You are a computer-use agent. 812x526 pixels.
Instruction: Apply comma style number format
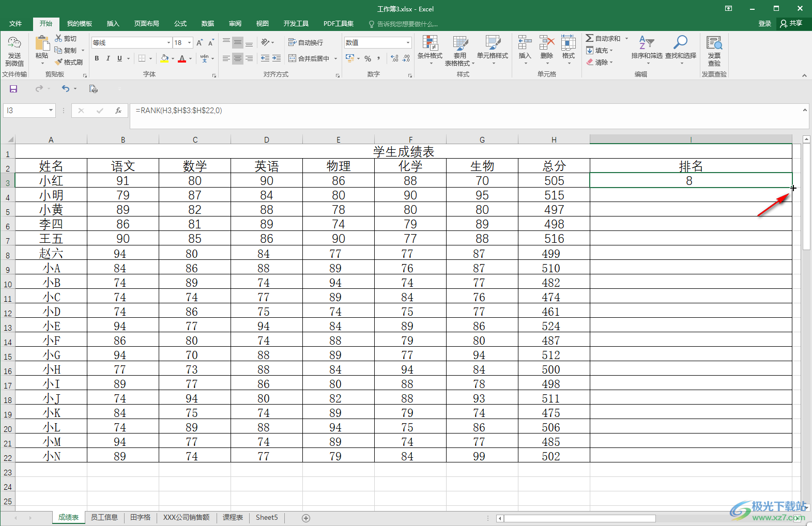(379, 59)
